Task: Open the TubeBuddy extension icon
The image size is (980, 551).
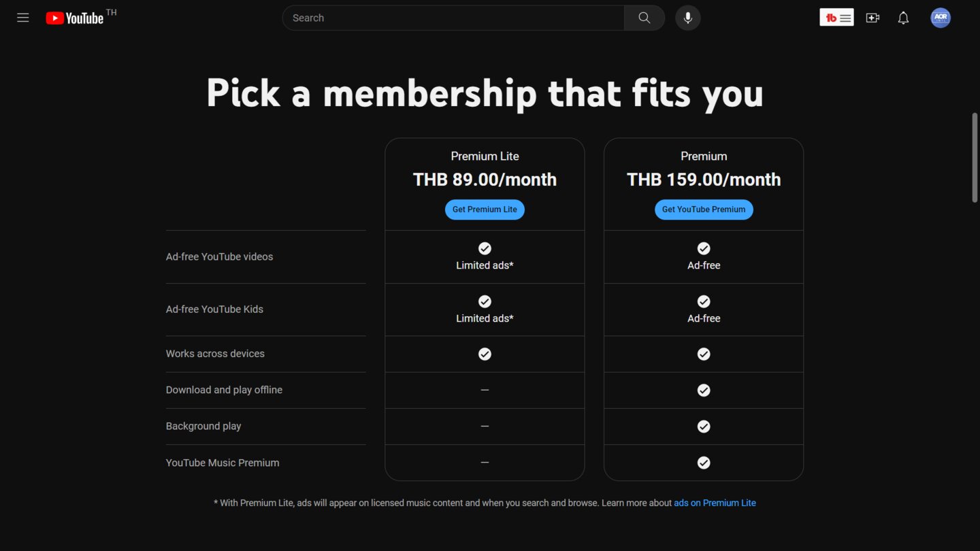Action: tap(836, 18)
